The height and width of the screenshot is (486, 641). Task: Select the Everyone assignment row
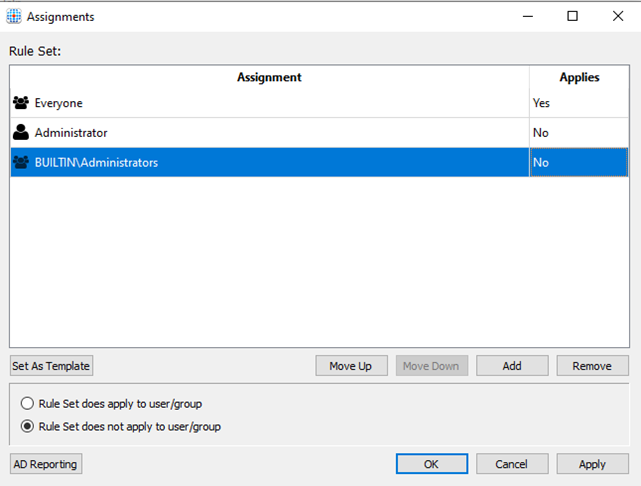(320, 103)
